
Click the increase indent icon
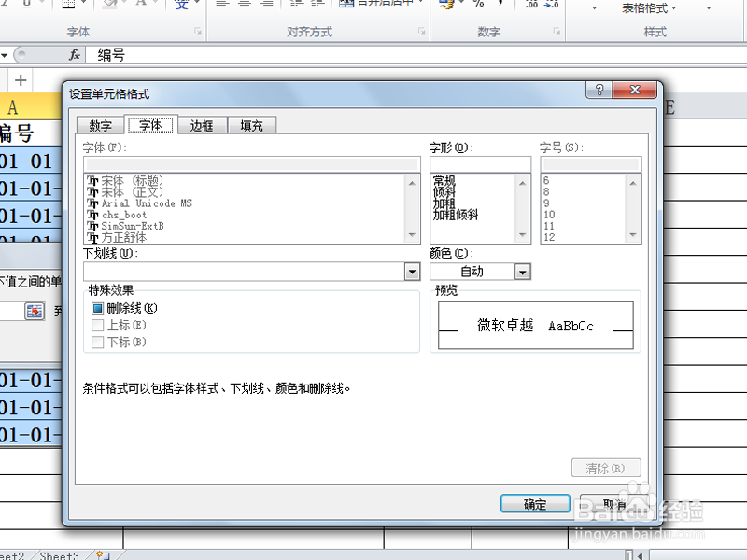click(x=318, y=4)
